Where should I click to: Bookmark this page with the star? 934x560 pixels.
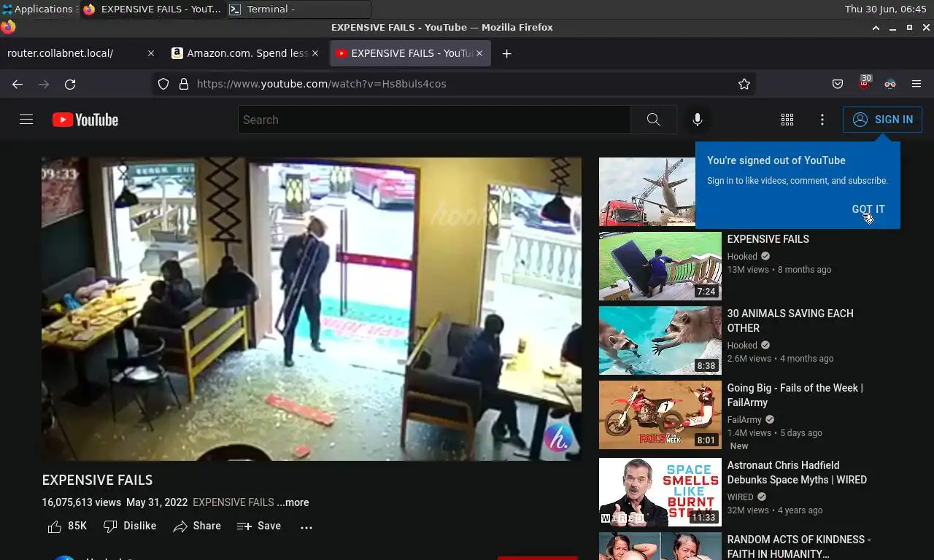[744, 84]
